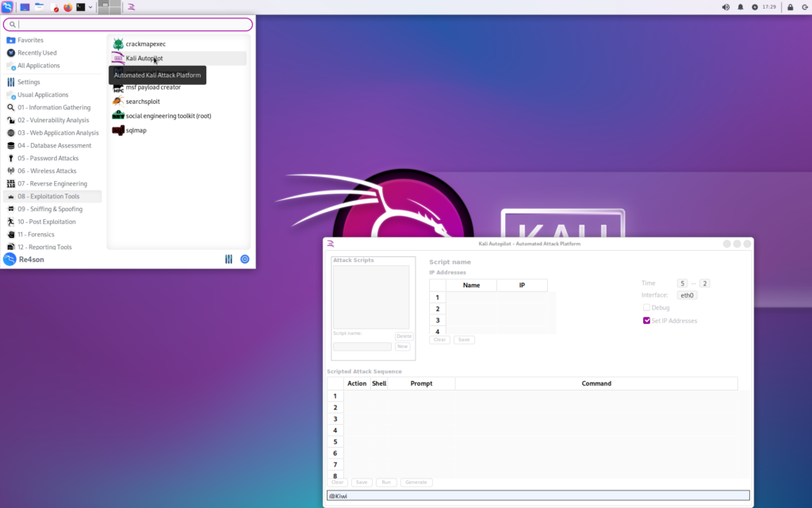The height and width of the screenshot is (508, 812).
Task: Expand the terminal dropdown arrow in panel
Action: (x=90, y=7)
